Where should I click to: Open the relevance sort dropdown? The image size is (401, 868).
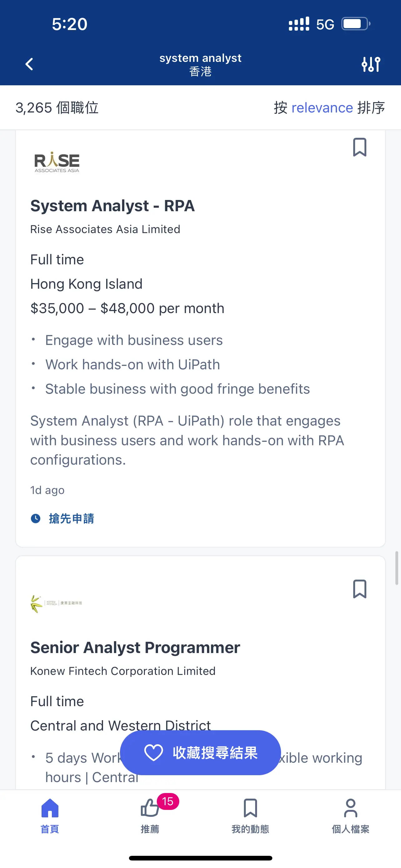(x=322, y=108)
